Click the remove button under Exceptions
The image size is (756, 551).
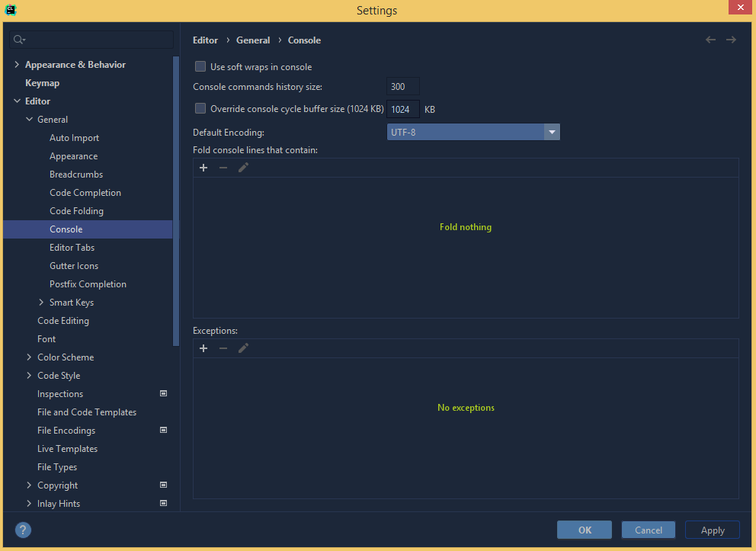coord(223,348)
